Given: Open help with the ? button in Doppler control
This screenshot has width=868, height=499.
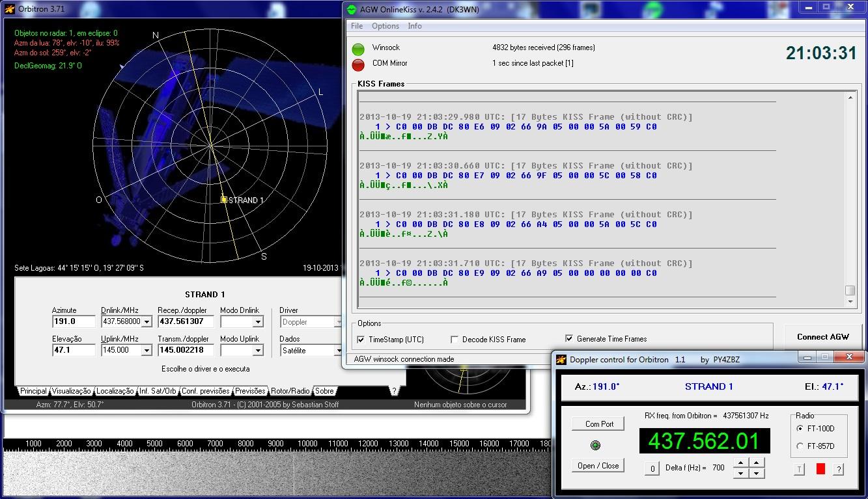Looking at the screenshot, I should (839, 469).
